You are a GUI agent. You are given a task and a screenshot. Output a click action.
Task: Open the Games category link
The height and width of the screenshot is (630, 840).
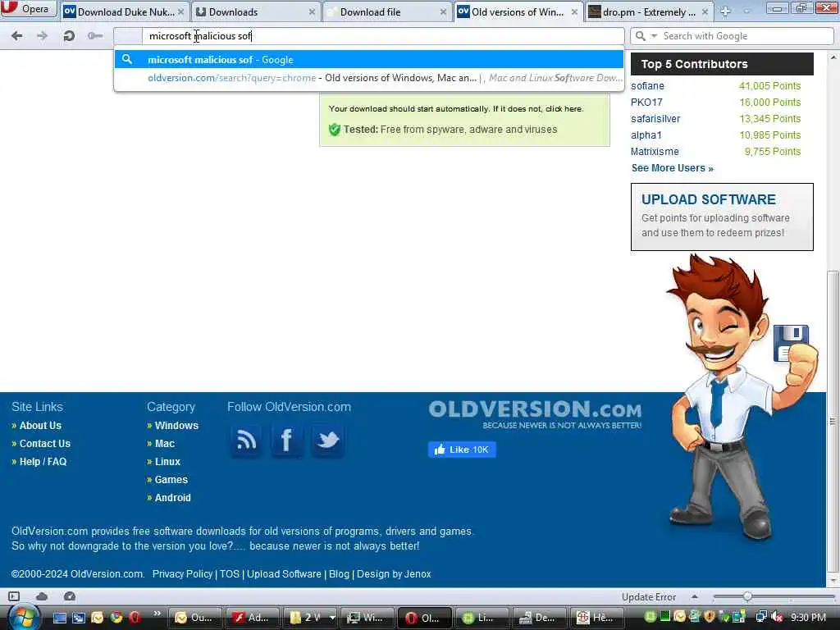pos(171,479)
